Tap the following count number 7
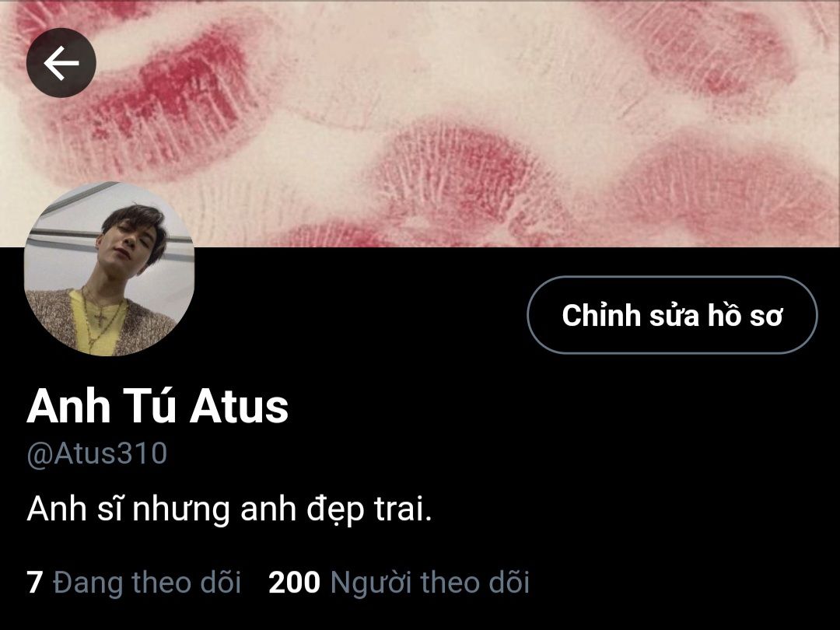Viewport: 840px width, 630px height. [x=34, y=583]
